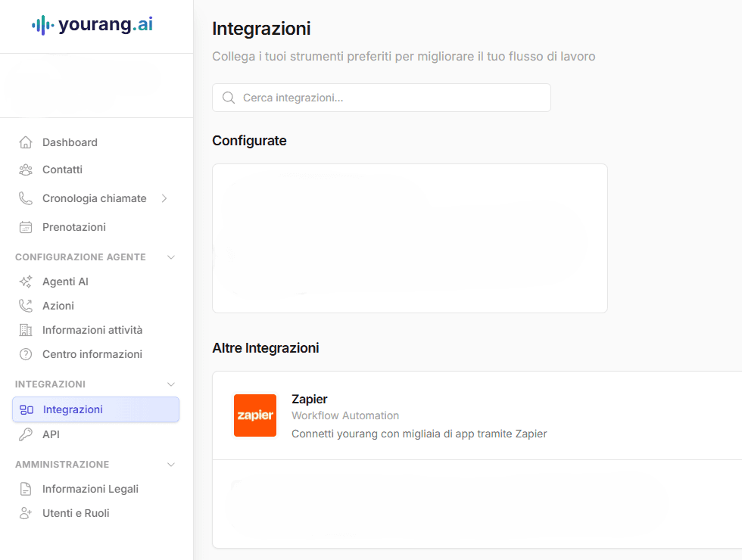
Task: Click the Integrazioni page heading
Action: (261, 29)
